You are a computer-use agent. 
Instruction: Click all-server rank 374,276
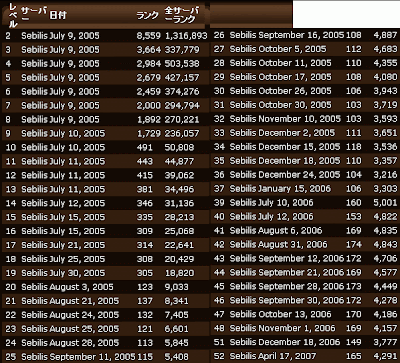coord(182,92)
